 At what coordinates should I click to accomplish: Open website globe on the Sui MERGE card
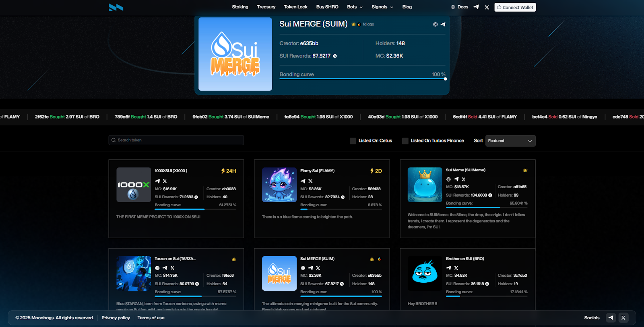303,268
